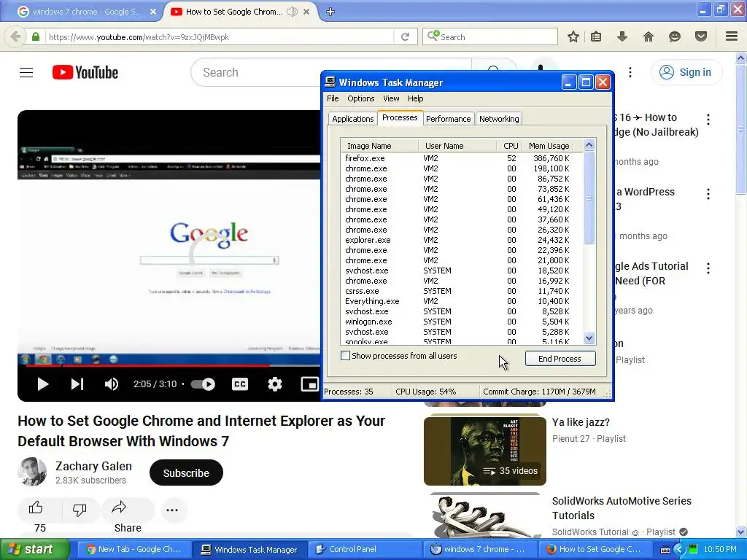This screenshot has width=747, height=560.
Task: Open options for No Jailbreak video
Action: pos(708,120)
